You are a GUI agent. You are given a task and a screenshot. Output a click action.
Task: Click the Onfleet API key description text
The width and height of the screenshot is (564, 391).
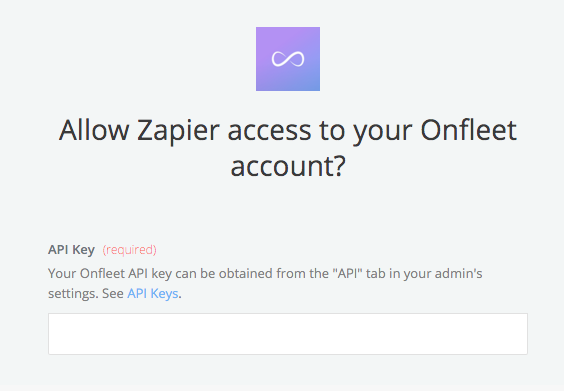click(265, 283)
